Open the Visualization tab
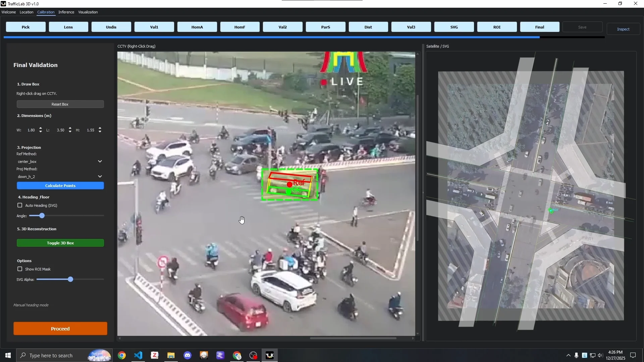The height and width of the screenshot is (362, 644). [88, 12]
